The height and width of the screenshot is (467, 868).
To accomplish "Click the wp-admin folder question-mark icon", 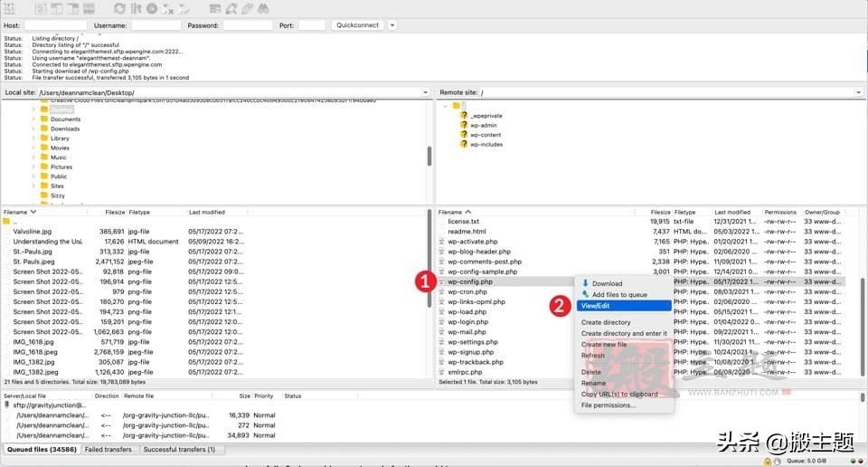I will [x=464, y=126].
